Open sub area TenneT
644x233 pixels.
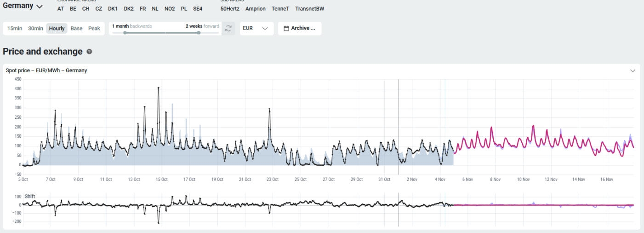tap(280, 9)
